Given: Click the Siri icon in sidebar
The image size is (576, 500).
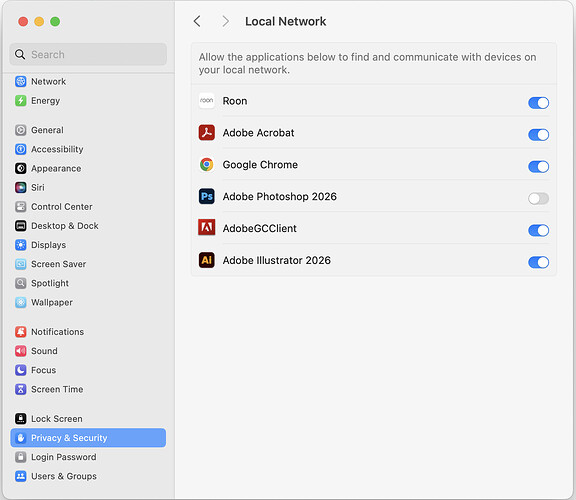Looking at the screenshot, I should [x=21, y=187].
